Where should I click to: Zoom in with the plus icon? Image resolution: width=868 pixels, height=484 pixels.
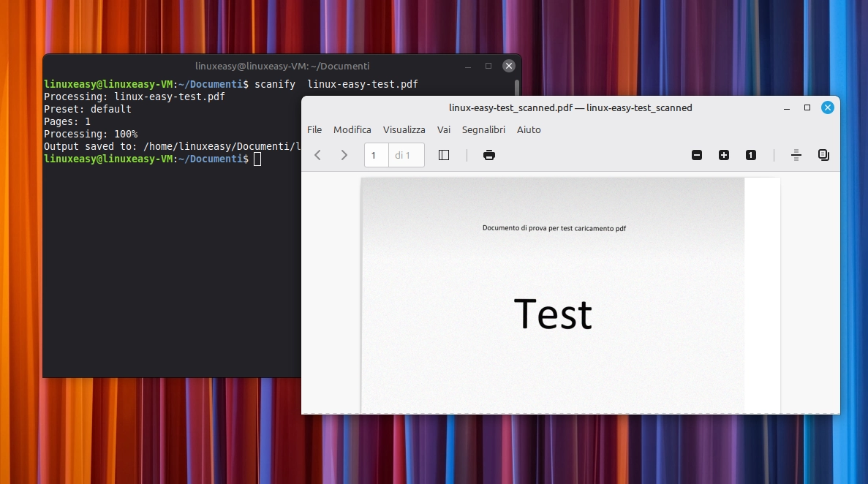click(x=724, y=155)
